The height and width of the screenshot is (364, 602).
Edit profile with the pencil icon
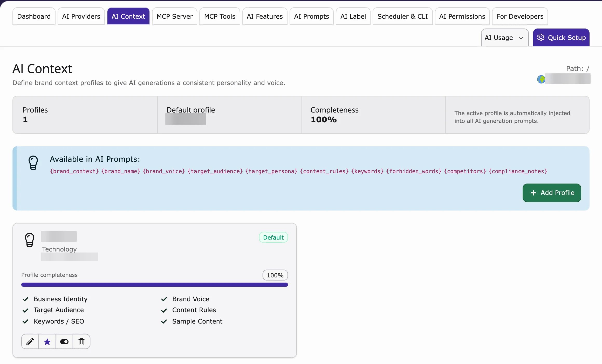click(x=30, y=342)
